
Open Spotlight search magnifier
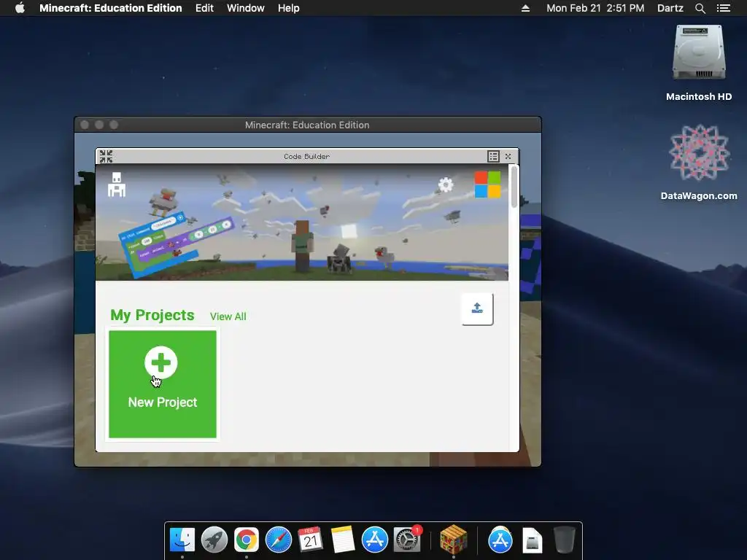tap(700, 8)
